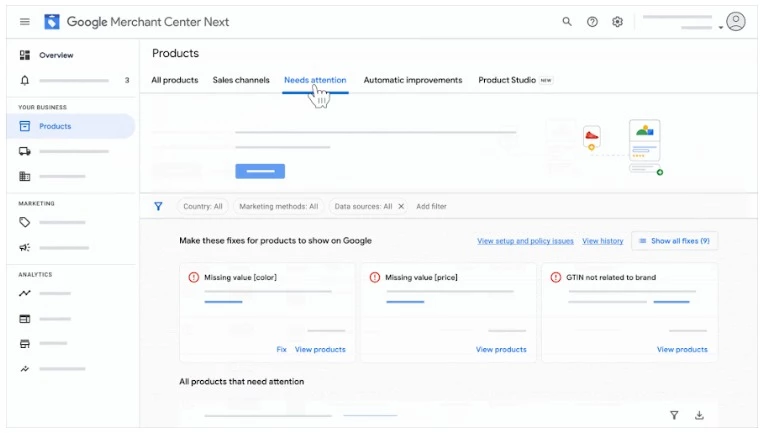The height and width of the screenshot is (434, 767).
Task: Open the help question mark icon
Action: click(x=592, y=22)
